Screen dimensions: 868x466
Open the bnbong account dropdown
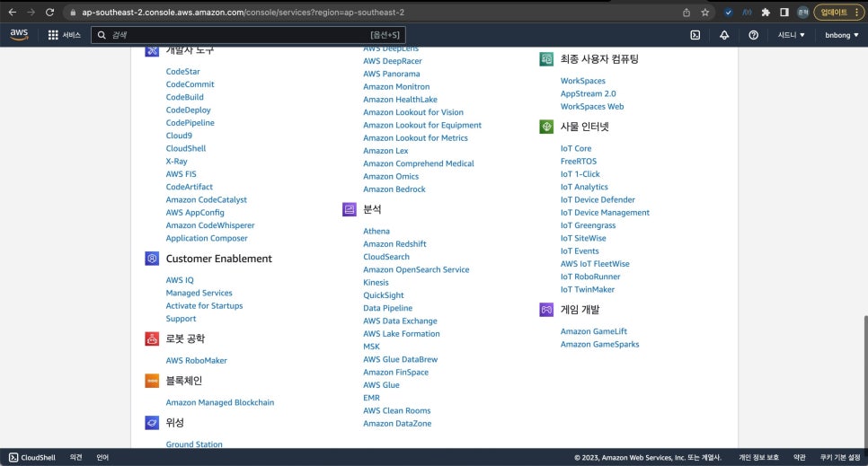coord(841,35)
